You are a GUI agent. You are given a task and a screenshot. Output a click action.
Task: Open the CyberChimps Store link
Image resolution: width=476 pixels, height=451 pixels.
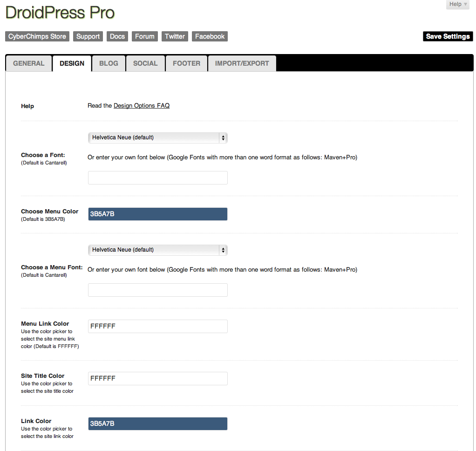click(37, 36)
